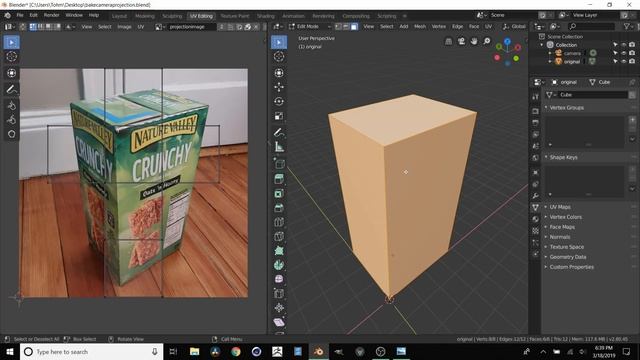Expand the UV Maps panel
The image size is (640, 360).
tap(560, 207)
